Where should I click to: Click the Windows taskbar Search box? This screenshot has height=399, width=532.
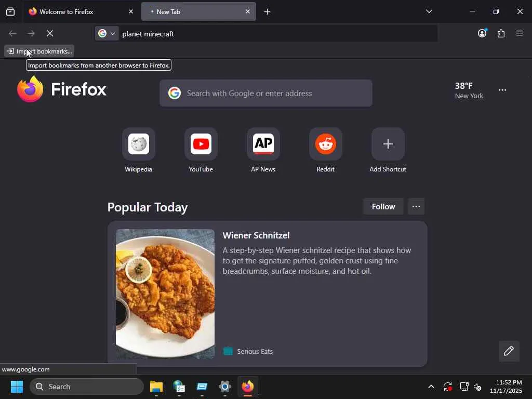tap(87, 387)
